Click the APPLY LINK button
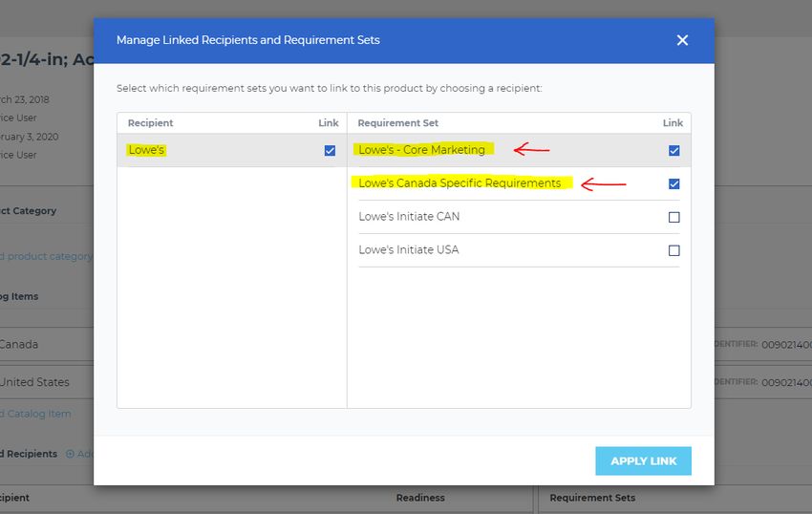 pyautogui.click(x=643, y=460)
